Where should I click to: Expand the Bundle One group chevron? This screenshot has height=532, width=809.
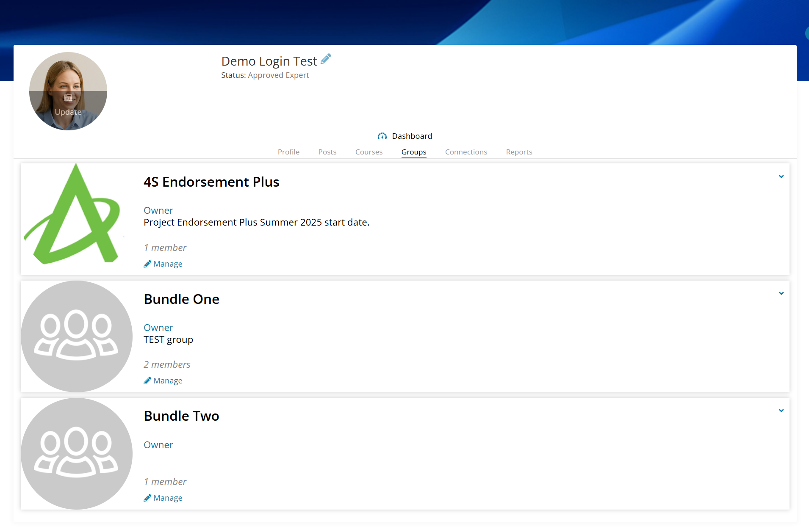tap(781, 293)
